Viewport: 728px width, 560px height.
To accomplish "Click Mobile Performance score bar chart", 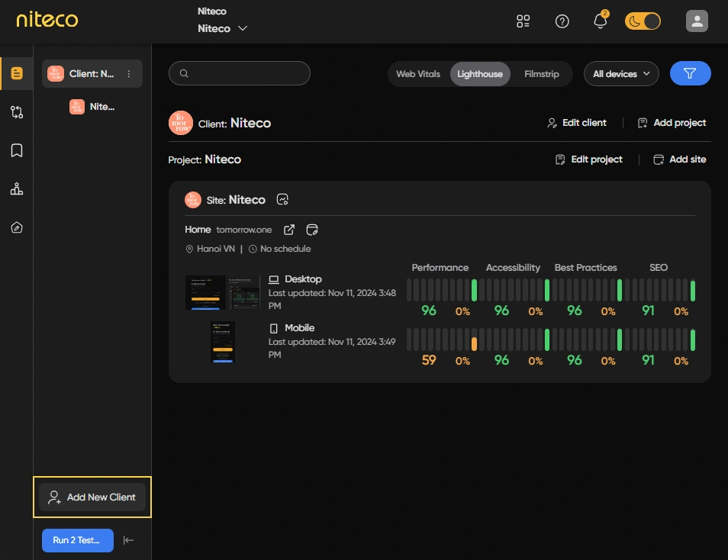I will (442, 340).
